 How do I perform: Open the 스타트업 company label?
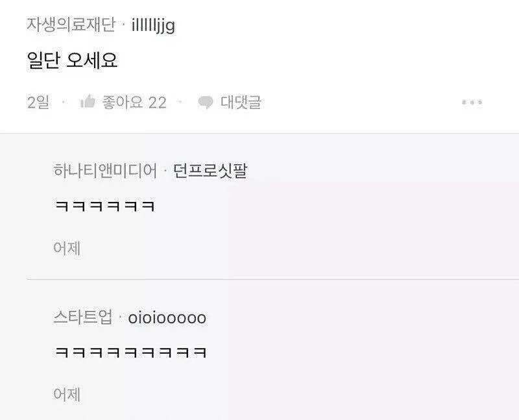83,317
